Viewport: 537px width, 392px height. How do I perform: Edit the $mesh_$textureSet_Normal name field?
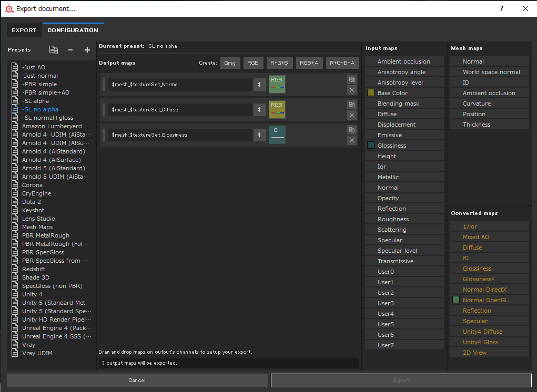[x=180, y=85]
